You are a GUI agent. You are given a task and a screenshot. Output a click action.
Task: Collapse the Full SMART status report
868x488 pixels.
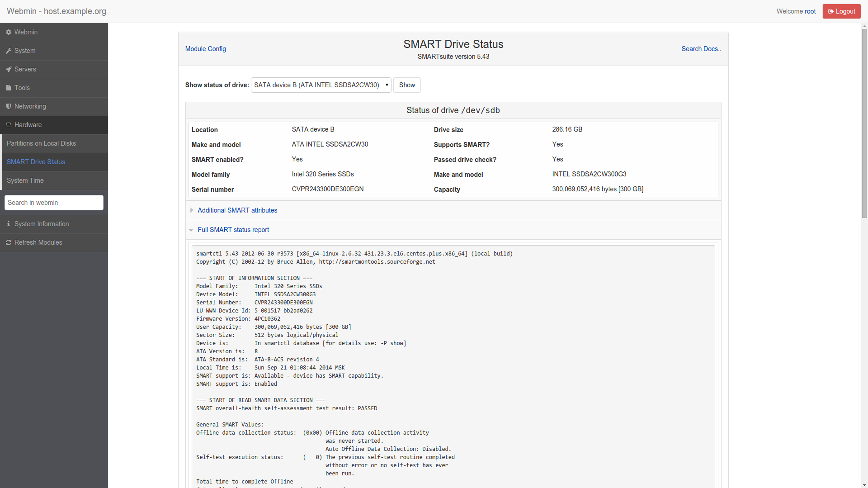pyautogui.click(x=233, y=230)
